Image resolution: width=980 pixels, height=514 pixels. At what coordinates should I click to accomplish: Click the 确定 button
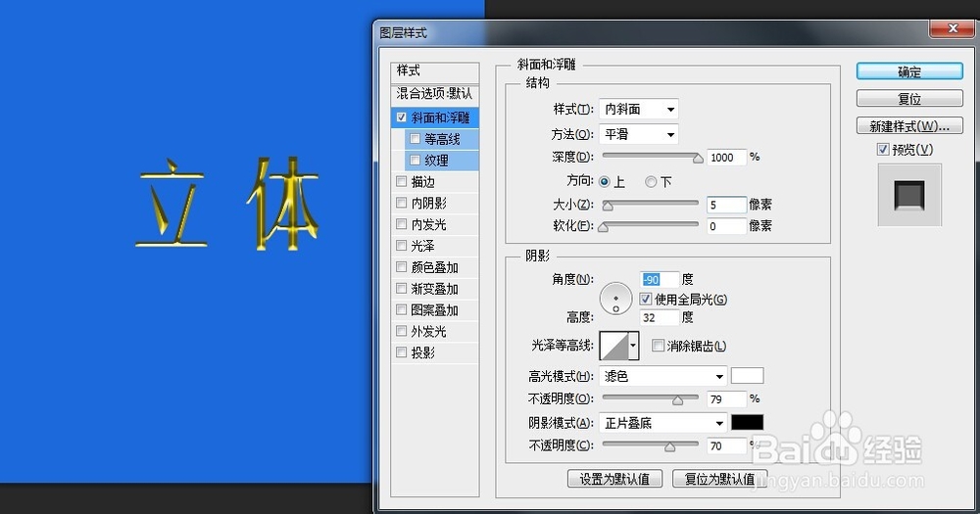[x=909, y=71]
